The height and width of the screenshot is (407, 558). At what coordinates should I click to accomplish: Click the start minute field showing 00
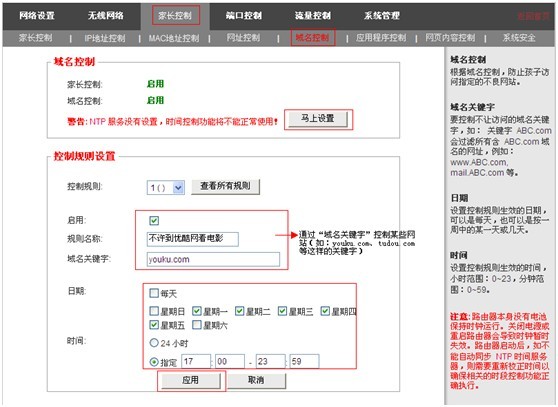[230, 361]
